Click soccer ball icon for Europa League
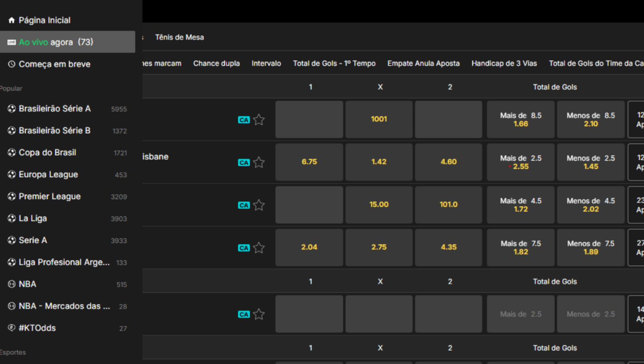This screenshot has height=364, width=644. click(x=12, y=174)
